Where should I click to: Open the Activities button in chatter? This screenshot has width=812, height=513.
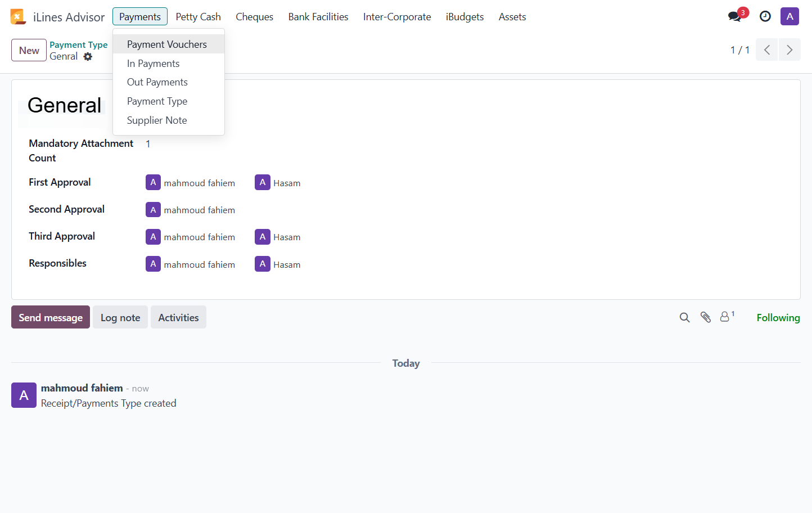[178, 317]
